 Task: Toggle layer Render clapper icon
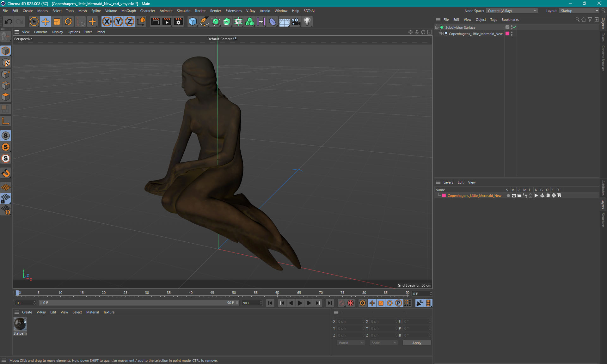pos(519,196)
